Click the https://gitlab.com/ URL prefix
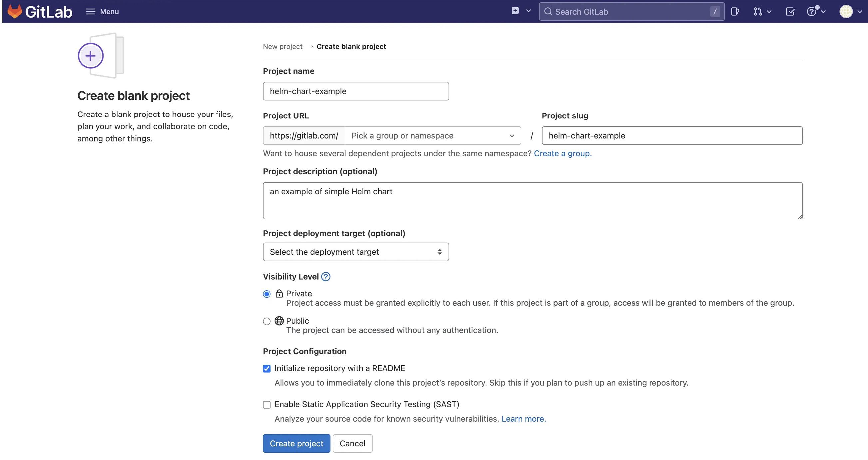 304,136
